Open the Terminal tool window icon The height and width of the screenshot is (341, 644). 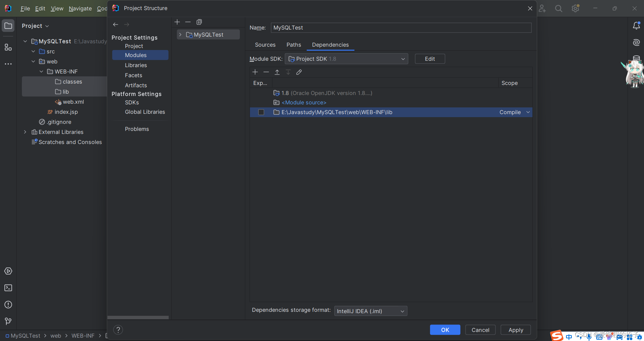pyautogui.click(x=8, y=288)
